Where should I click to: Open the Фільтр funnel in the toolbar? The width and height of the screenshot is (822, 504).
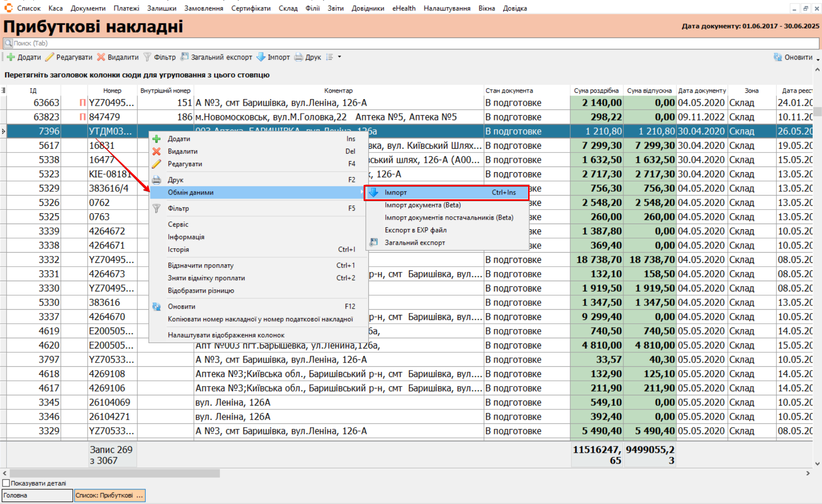point(147,57)
